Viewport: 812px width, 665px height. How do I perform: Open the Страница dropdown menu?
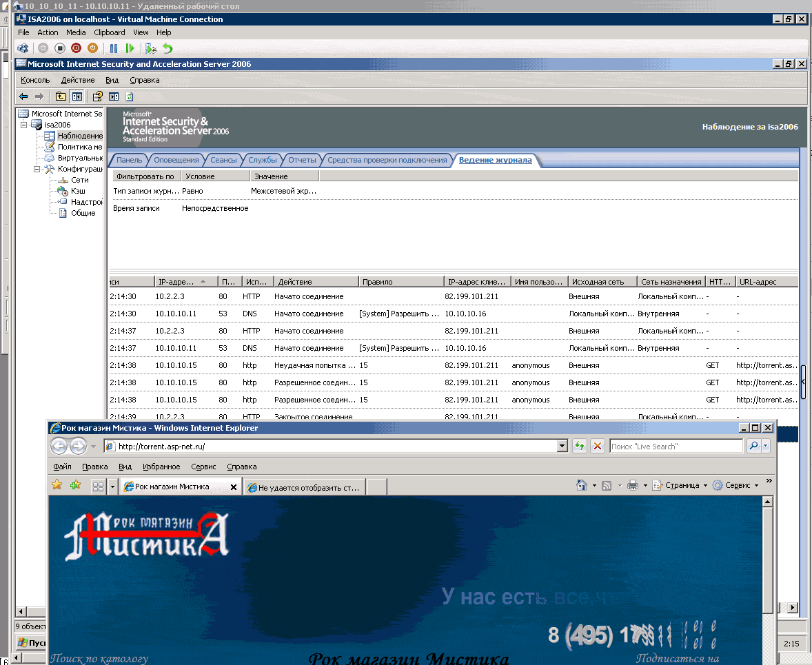point(680,485)
